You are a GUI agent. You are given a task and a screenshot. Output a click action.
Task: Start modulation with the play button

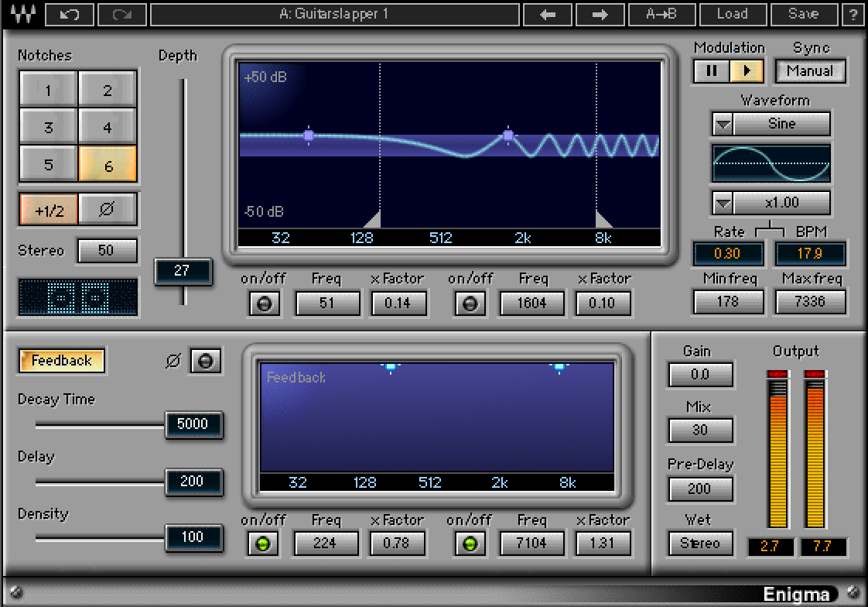pyautogui.click(x=747, y=71)
